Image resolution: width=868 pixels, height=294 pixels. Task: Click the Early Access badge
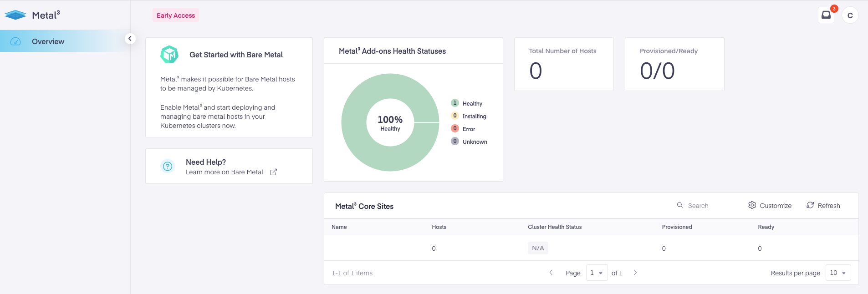pyautogui.click(x=176, y=15)
